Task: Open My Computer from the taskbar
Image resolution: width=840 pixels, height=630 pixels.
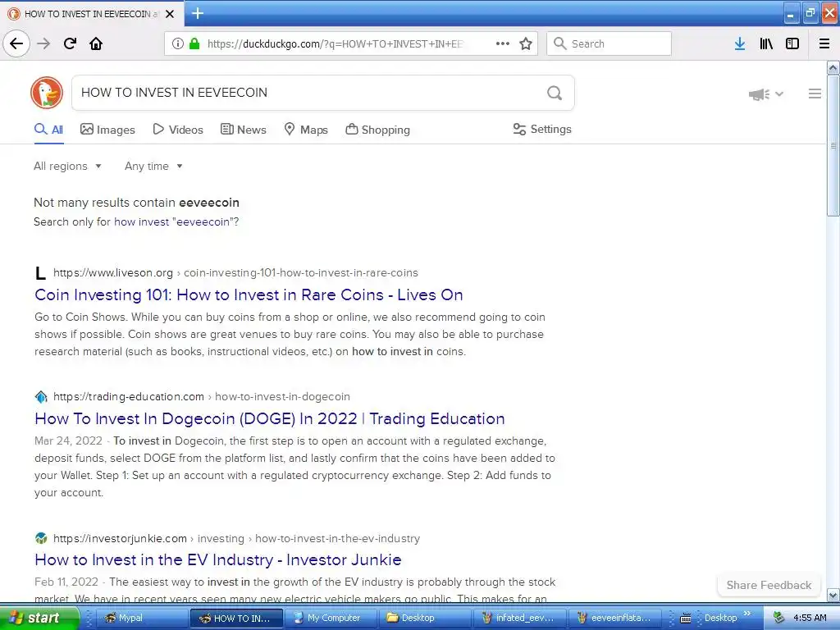Action: pos(330,618)
